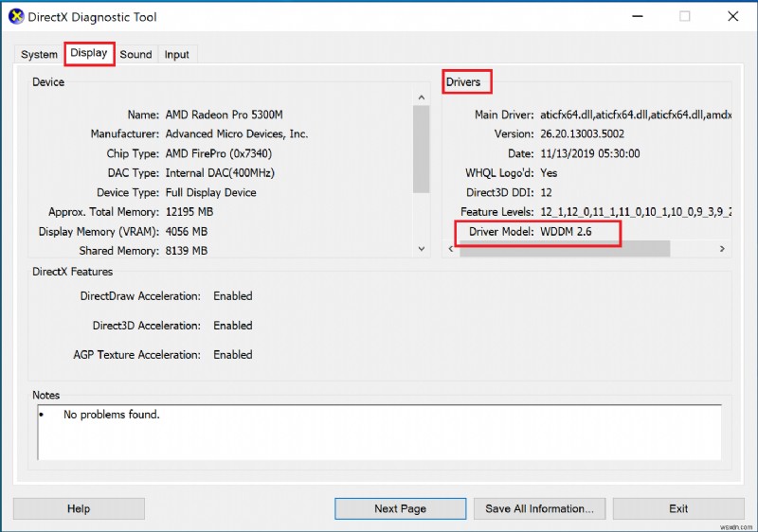Select the Display tab
The image size is (758, 532).
[x=89, y=53]
